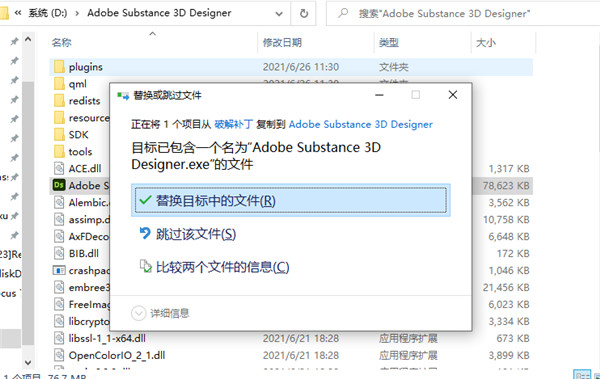Click the 应用程序扩展 type of libssl-1_1-x64.dll

pyautogui.click(x=408, y=338)
